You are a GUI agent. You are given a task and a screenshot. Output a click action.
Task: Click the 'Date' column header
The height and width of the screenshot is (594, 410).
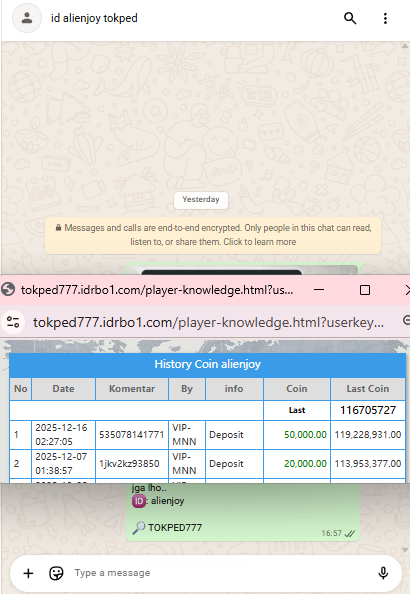63,389
